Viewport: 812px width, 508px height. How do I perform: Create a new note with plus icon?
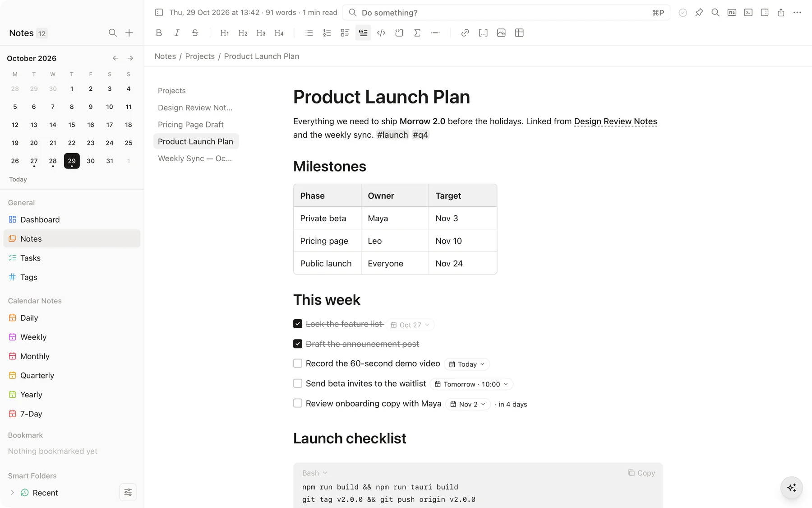(129, 33)
